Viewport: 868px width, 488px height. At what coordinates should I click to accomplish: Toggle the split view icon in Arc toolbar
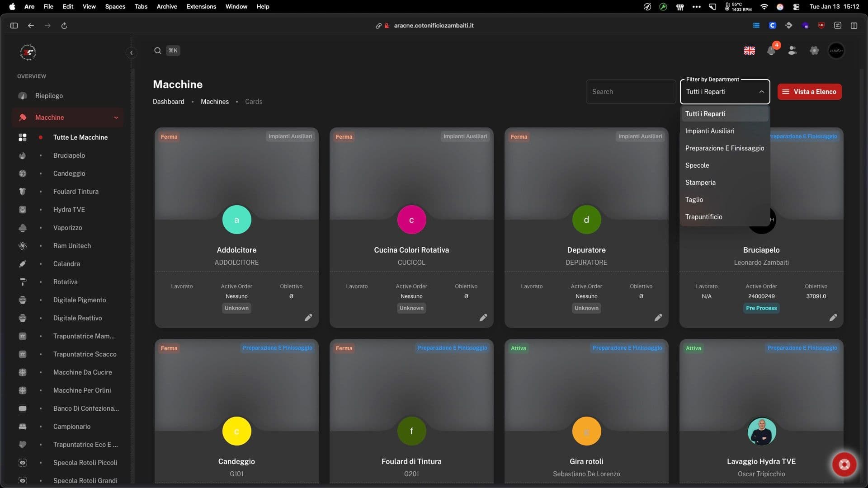(x=854, y=26)
